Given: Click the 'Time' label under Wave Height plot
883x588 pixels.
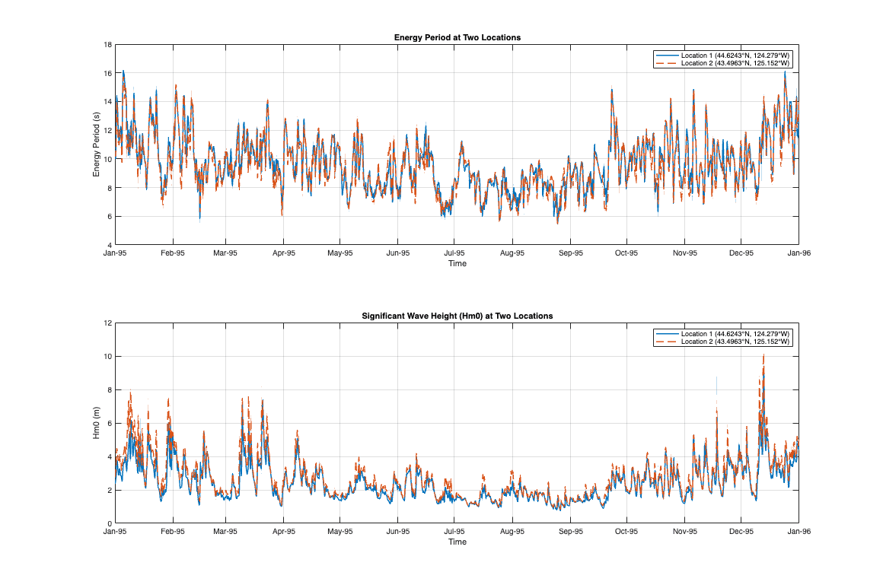Looking at the screenshot, I should point(457,542).
